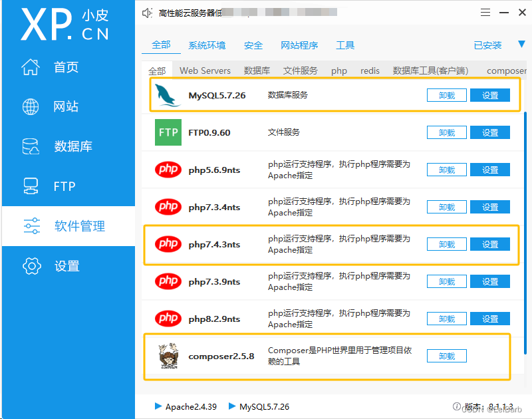Switch to the Web Servers category tab
The image size is (532, 419).
(x=205, y=70)
